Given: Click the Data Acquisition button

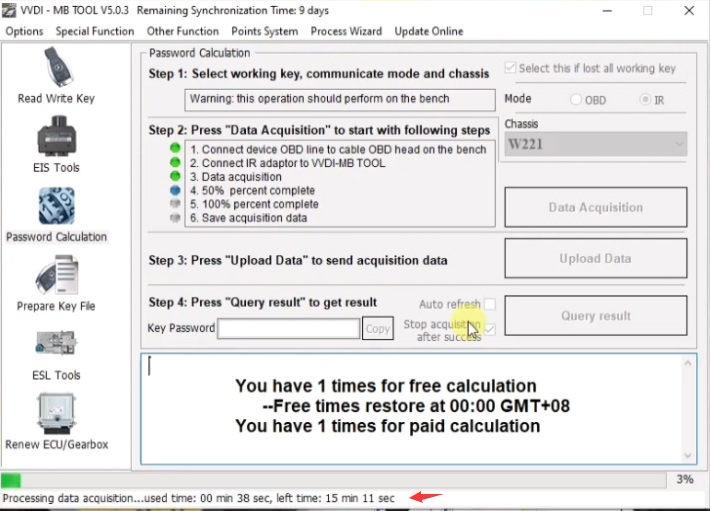Looking at the screenshot, I should point(596,207).
